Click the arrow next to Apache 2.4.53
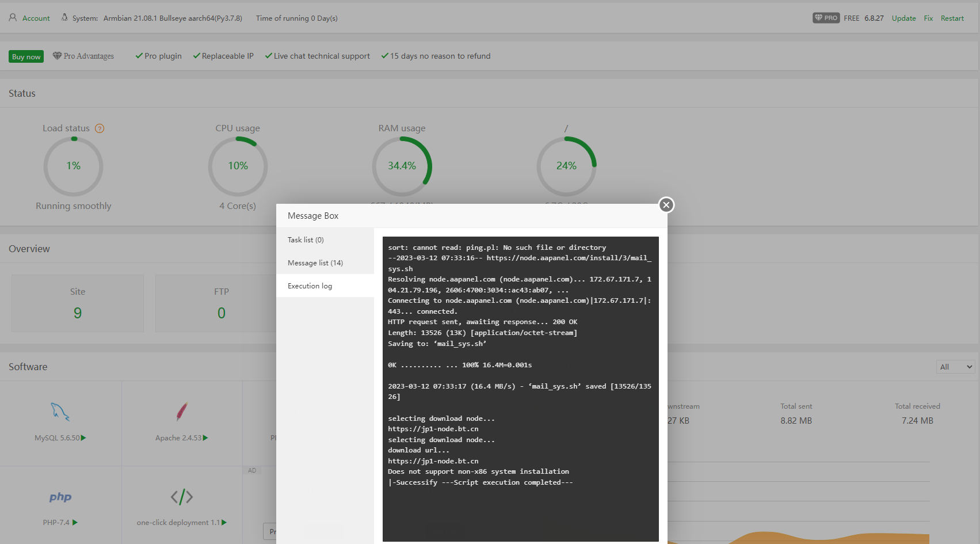 (x=205, y=438)
